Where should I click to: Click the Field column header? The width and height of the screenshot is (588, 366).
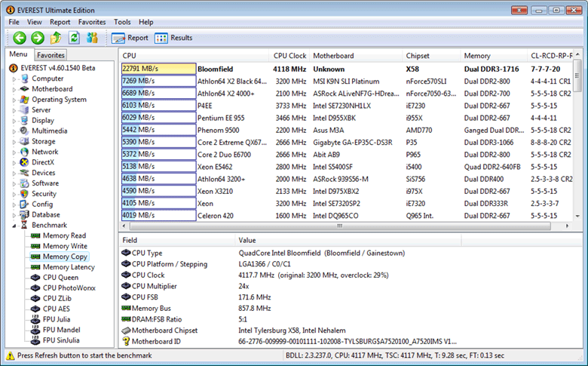pyautogui.click(x=176, y=240)
